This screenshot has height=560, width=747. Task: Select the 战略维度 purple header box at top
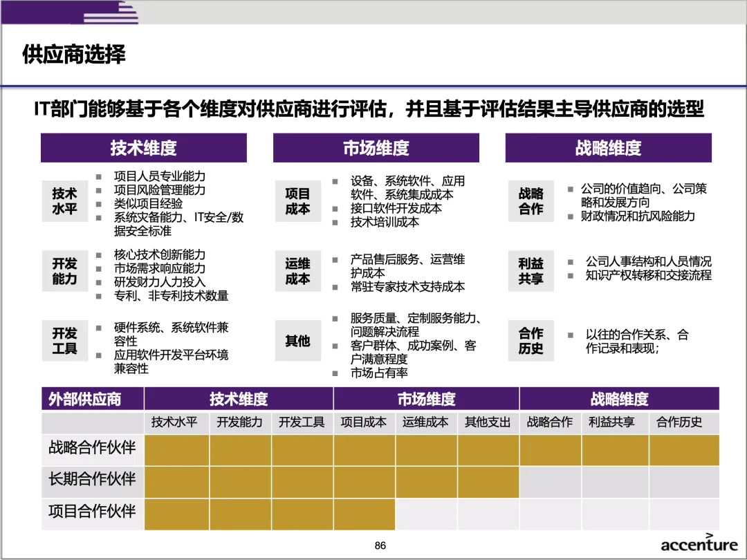pyautogui.click(x=609, y=148)
